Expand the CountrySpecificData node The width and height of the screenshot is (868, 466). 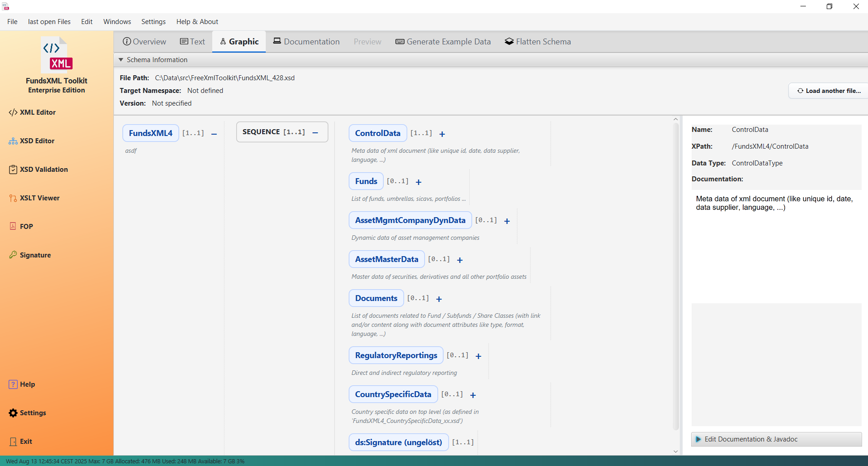pyautogui.click(x=473, y=395)
